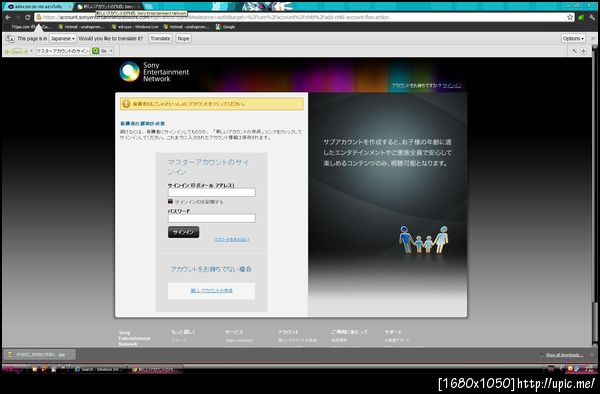The height and width of the screenshot is (394, 600).
Task: Click the pin icon on the toolbar's right end
Action: (x=575, y=51)
